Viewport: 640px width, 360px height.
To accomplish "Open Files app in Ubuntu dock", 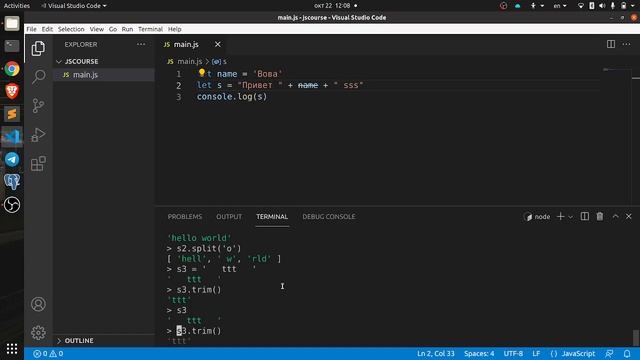I will tap(12, 23).
